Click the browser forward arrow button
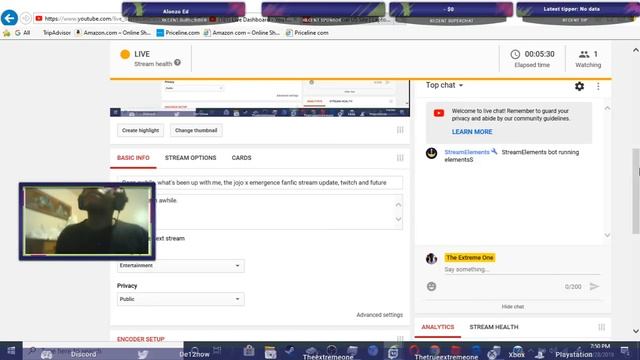640x360 pixels. [x=26, y=18]
